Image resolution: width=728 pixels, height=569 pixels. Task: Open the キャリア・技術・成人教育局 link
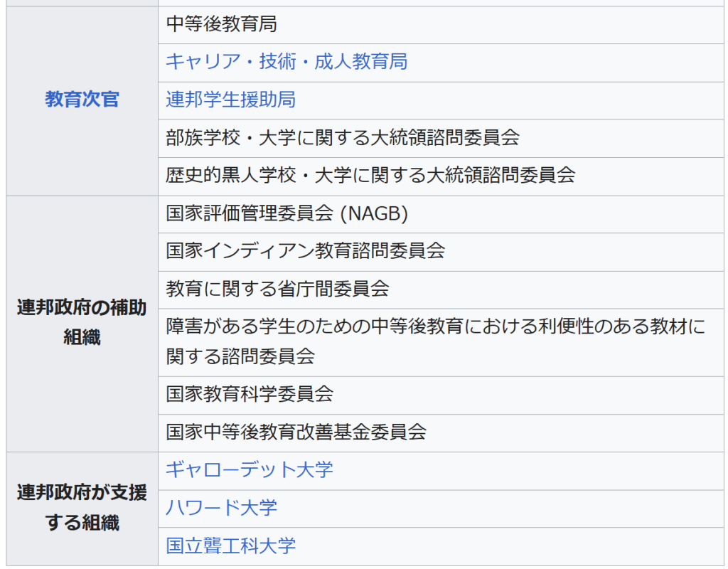(x=287, y=62)
